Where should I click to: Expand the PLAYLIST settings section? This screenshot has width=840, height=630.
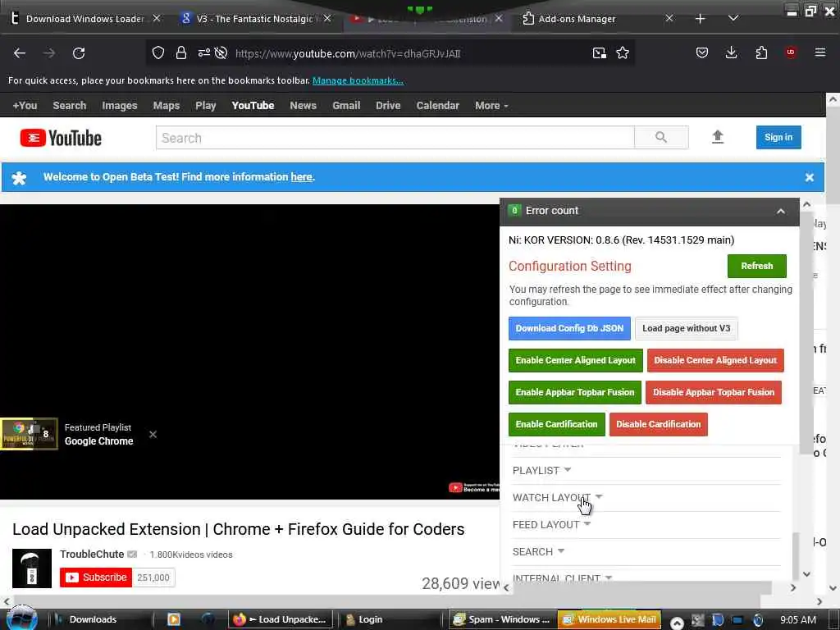pos(541,470)
